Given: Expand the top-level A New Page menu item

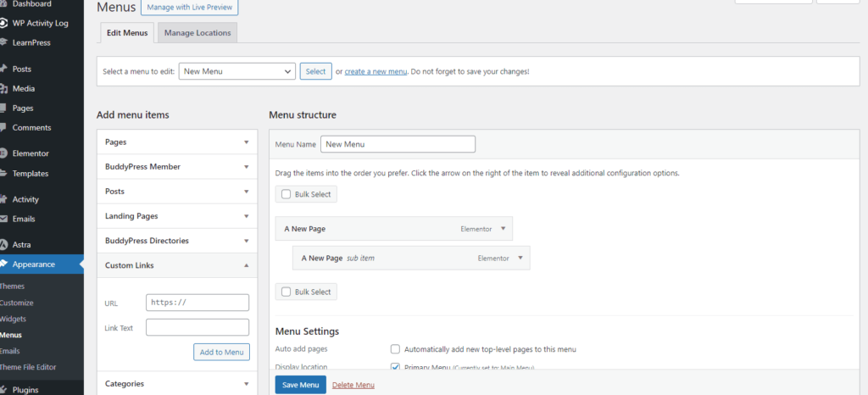Looking at the screenshot, I should (503, 229).
